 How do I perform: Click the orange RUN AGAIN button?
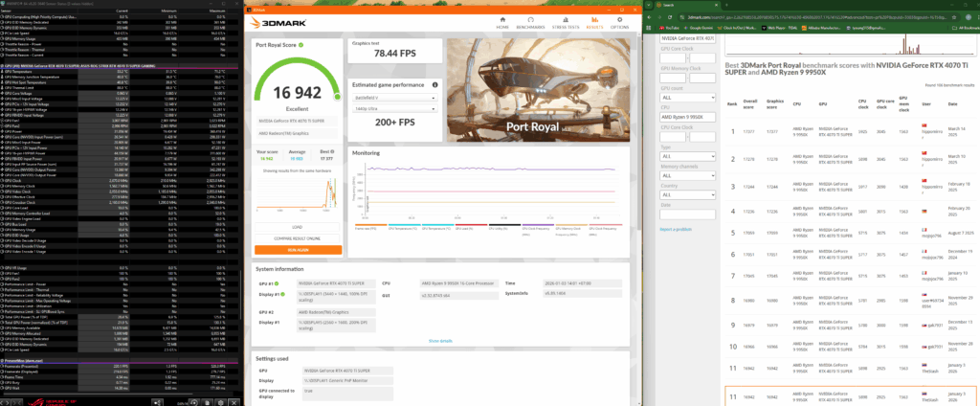(298, 250)
